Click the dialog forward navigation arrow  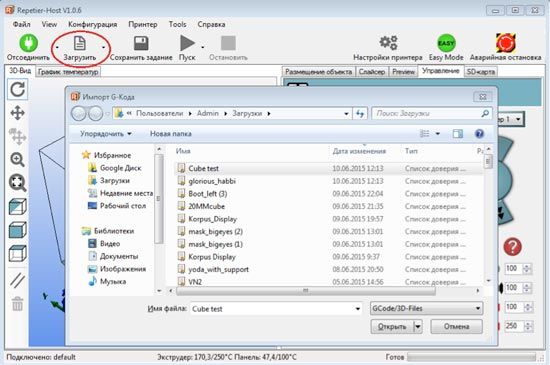pos(95,113)
